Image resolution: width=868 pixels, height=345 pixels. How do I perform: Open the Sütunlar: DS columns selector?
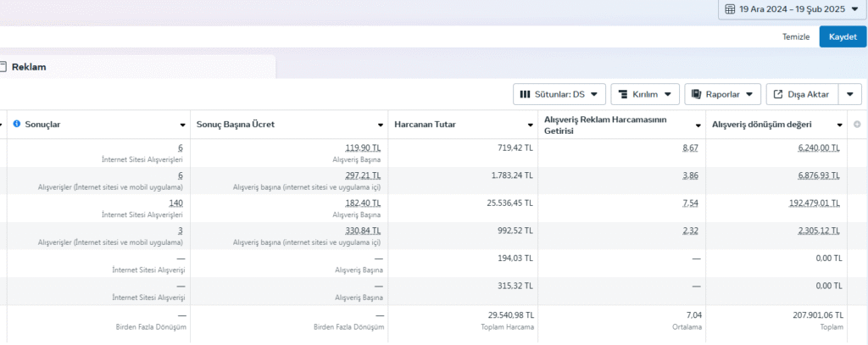pyautogui.click(x=559, y=94)
